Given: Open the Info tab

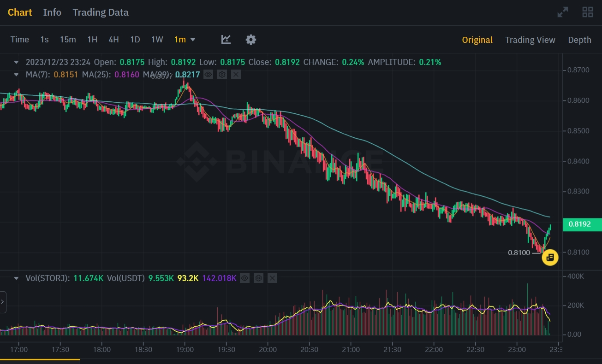Looking at the screenshot, I should click(52, 12).
